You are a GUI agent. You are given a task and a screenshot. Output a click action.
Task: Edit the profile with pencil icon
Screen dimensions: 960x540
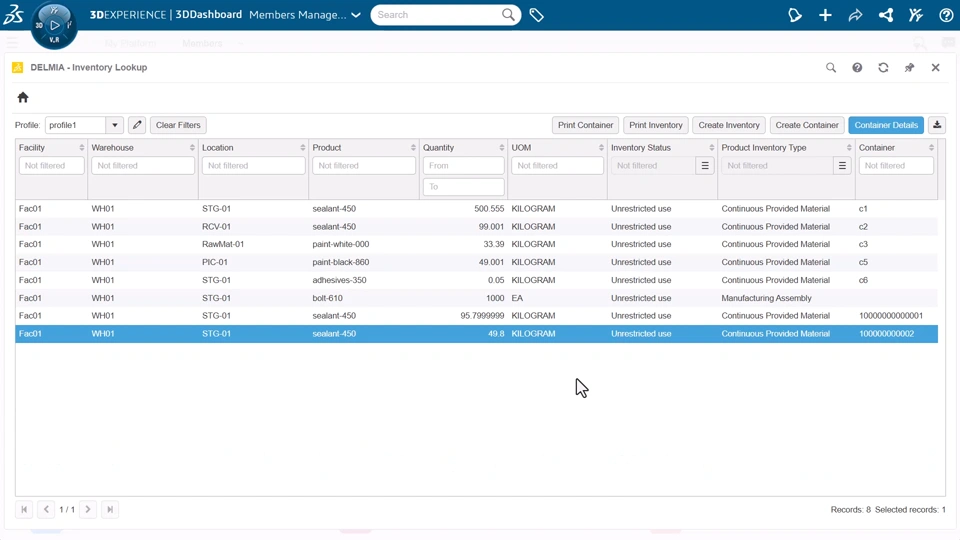point(137,125)
